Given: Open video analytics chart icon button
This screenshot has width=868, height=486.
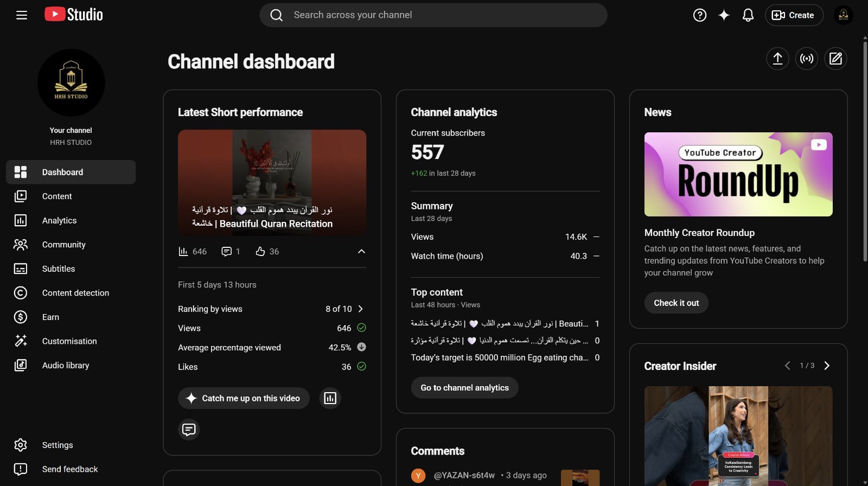Looking at the screenshot, I should pyautogui.click(x=330, y=398).
